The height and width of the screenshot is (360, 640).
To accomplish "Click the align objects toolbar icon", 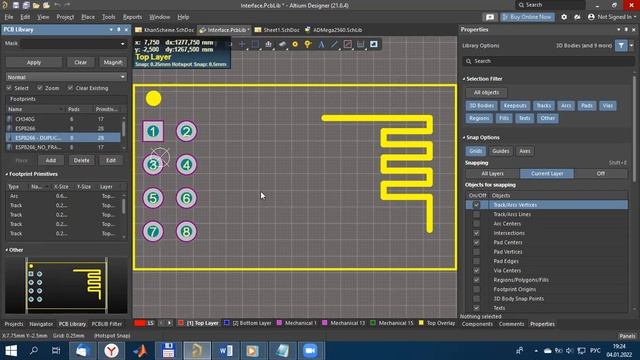I will (269, 44).
